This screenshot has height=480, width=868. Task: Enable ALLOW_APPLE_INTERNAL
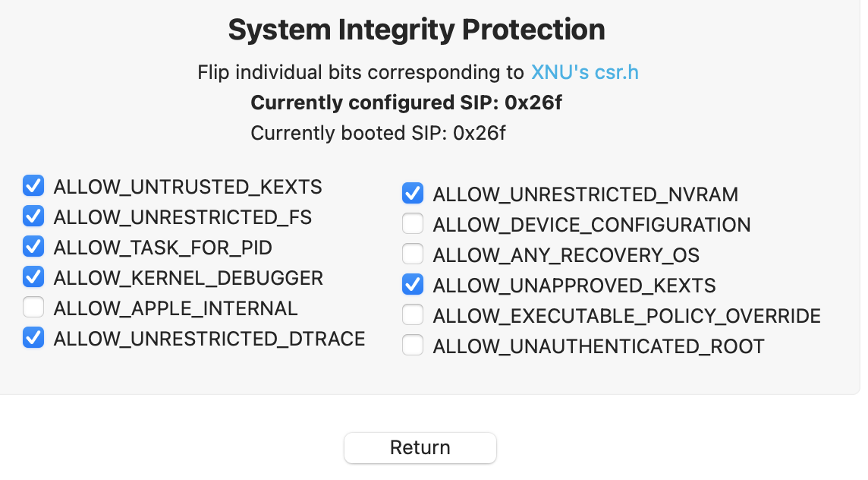[x=33, y=308]
